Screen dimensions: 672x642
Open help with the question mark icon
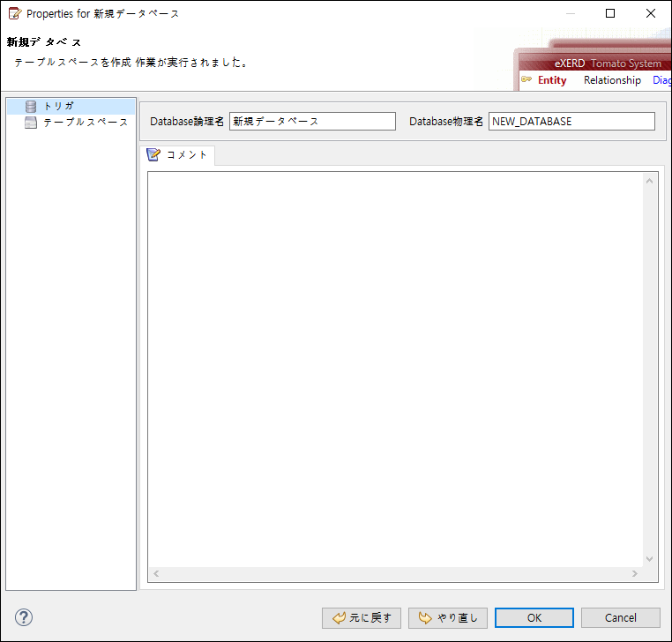pos(24,617)
